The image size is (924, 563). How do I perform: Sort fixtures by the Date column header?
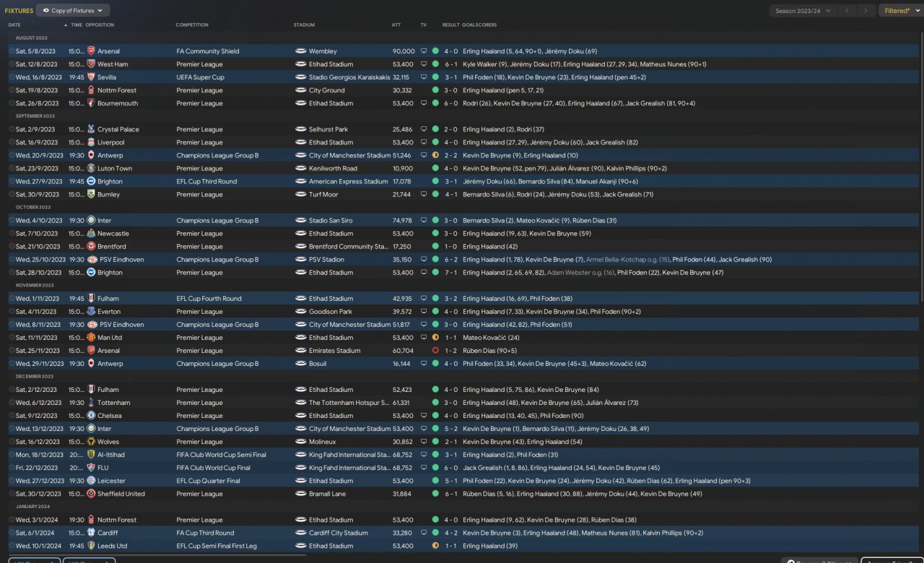[14, 25]
